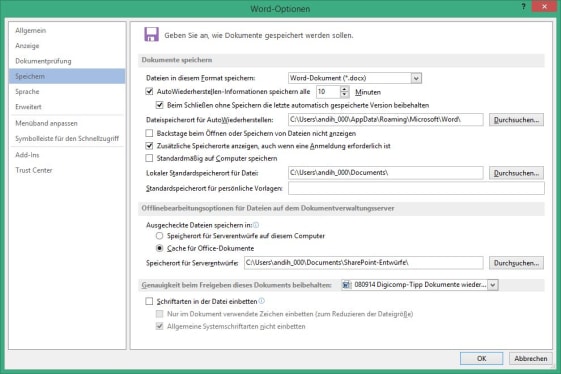The image size is (561, 374).
Task: Toggle AutoWiederherstellen-Informationen speichern checkbox
Action: [149, 91]
